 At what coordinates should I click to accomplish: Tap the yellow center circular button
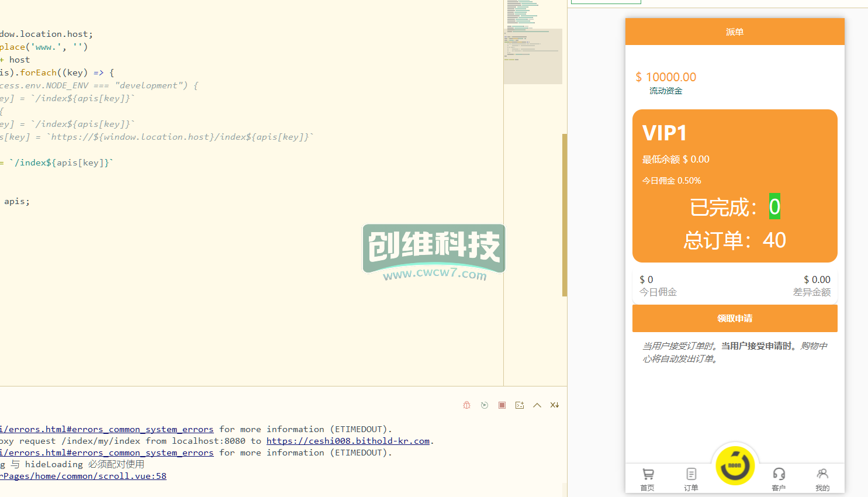coord(735,466)
